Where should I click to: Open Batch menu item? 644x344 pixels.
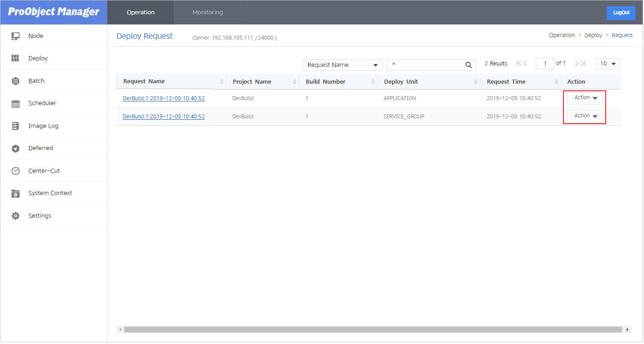click(54, 81)
